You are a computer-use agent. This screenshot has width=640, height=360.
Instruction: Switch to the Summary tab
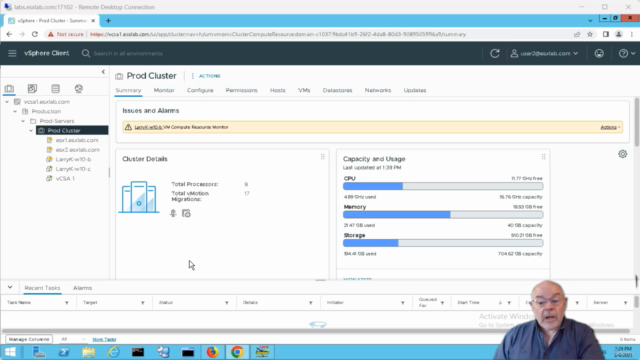click(x=128, y=90)
